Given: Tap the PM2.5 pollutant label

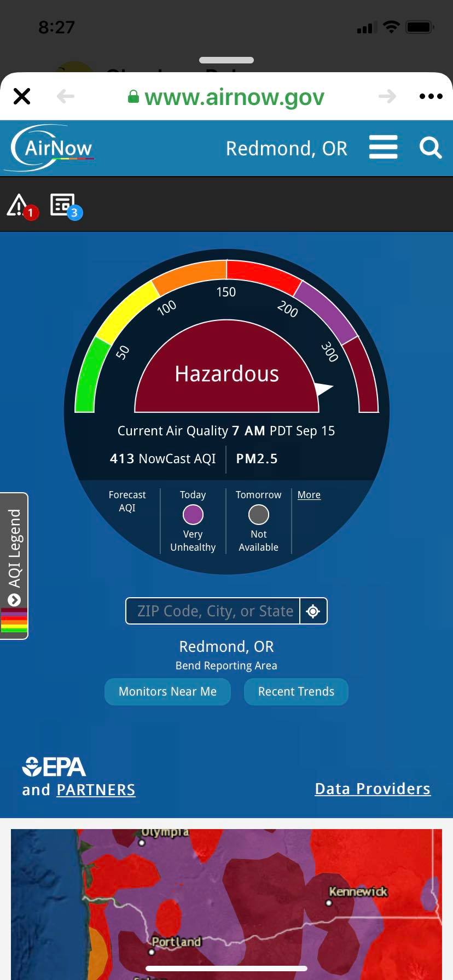Looking at the screenshot, I should [257, 458].
